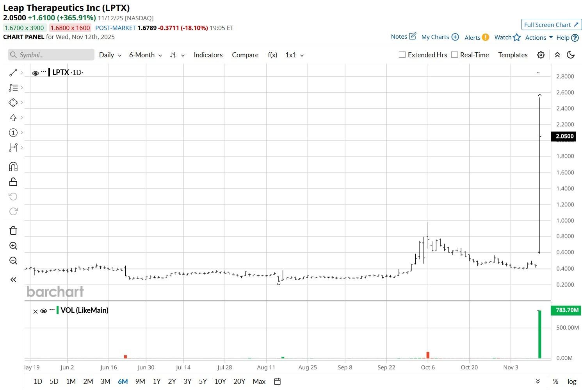Remove the VOL indicator panel
The height and width of the screenshot is (392, 582).
[36, 311]
